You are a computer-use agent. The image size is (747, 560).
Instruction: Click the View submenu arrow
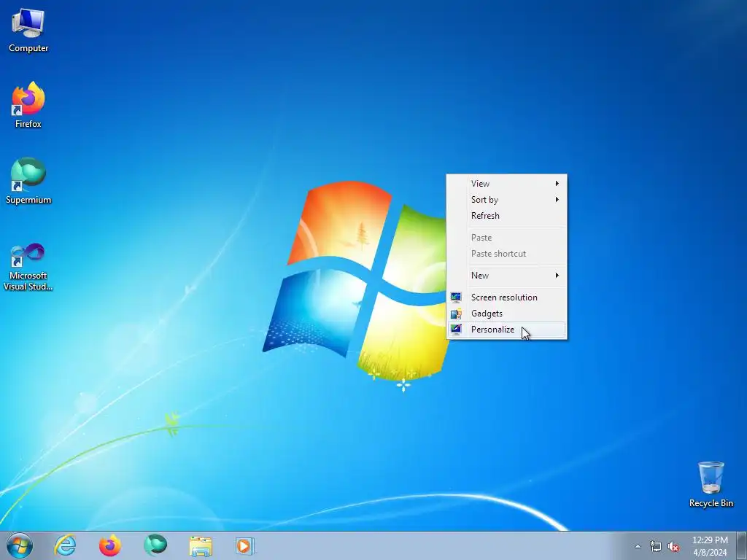[x=557, y=183]
